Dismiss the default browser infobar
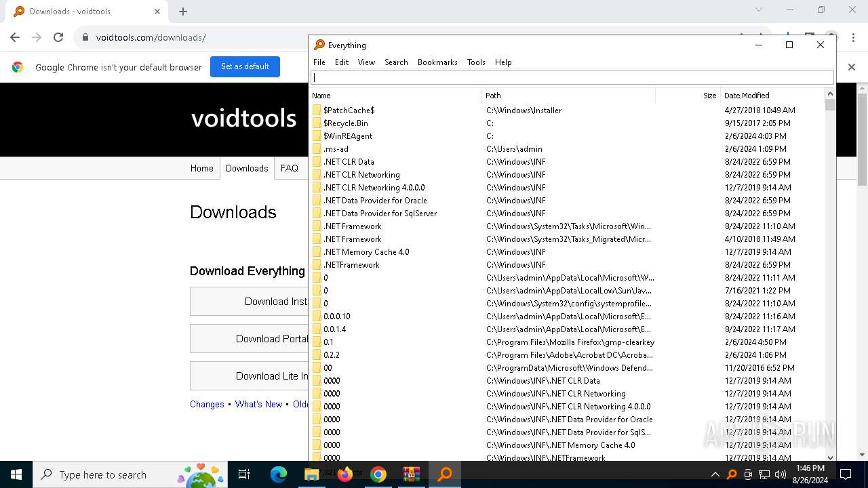The width and height of the screenshot is (868, 488). (852, 67)
